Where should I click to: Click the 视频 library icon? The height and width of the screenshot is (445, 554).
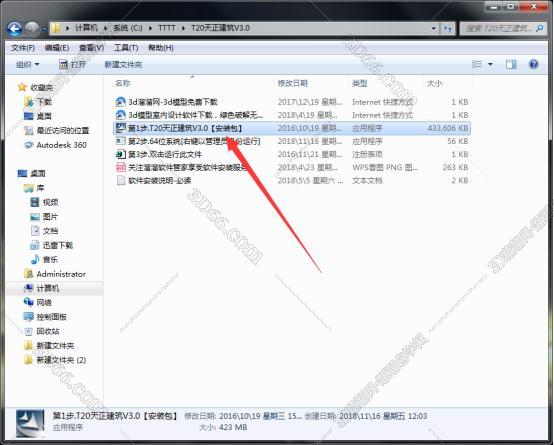point(35,202)
